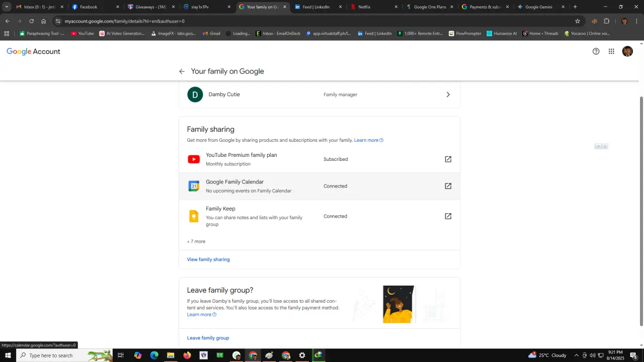
Task: Click the Type here to search box
Action: tap(64, 355)
